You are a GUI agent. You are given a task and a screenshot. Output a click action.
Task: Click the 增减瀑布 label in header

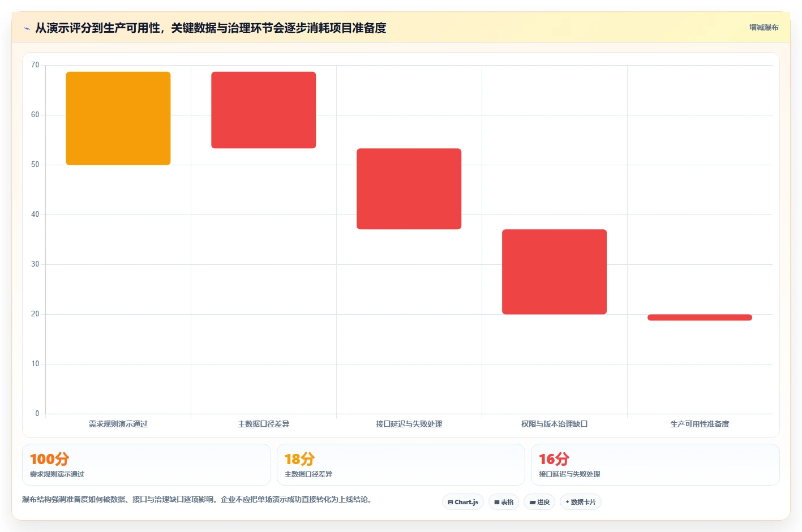pos(764,27)
